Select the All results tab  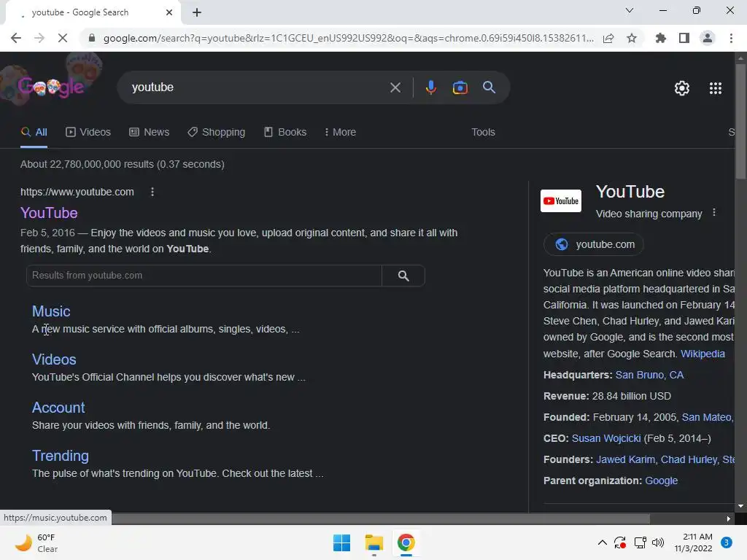coord(34,132)
